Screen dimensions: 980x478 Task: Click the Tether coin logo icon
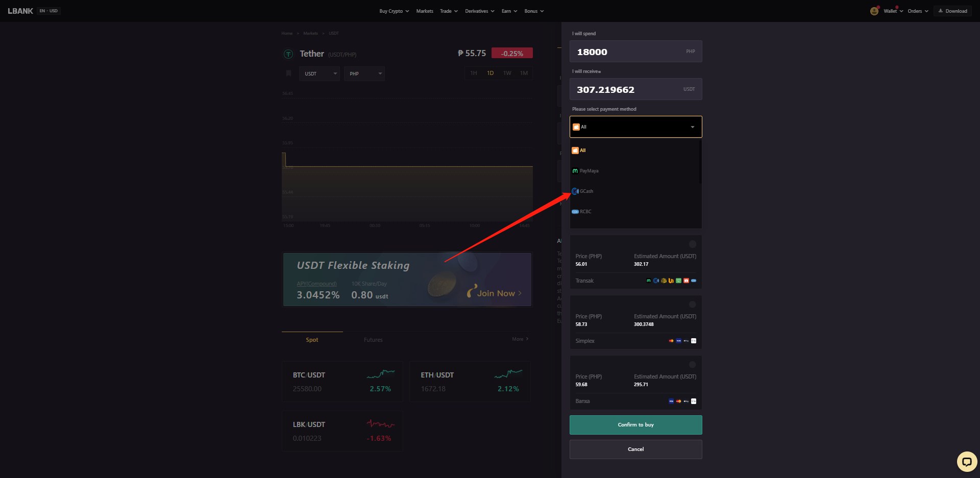click(x=288, y=54)
